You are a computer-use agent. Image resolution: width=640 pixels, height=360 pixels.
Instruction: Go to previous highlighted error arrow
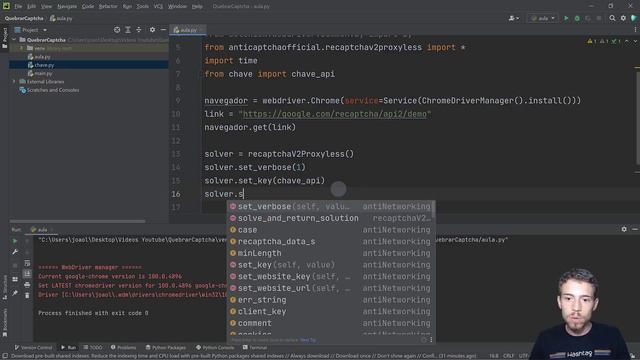(627, 41)
